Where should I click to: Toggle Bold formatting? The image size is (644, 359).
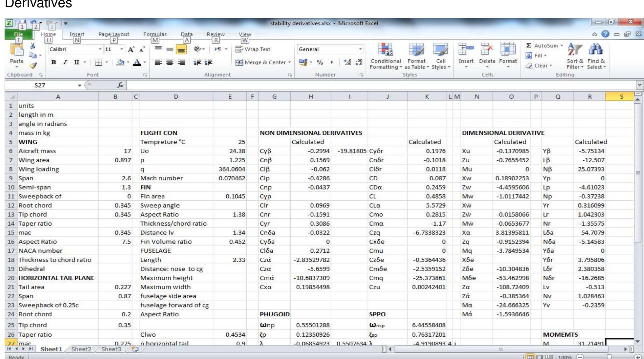53,62
